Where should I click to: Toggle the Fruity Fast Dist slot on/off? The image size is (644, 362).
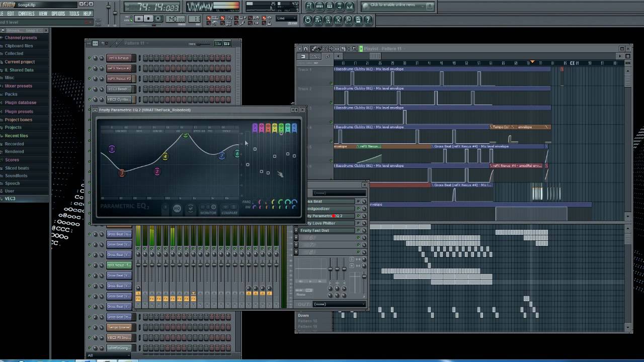coord(358,230)
